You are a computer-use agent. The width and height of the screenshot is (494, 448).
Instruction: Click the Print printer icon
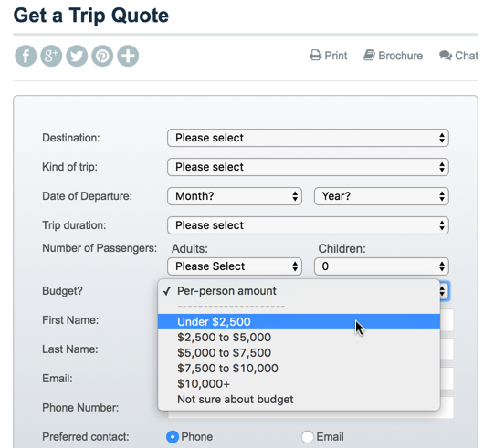click(315, 56)
